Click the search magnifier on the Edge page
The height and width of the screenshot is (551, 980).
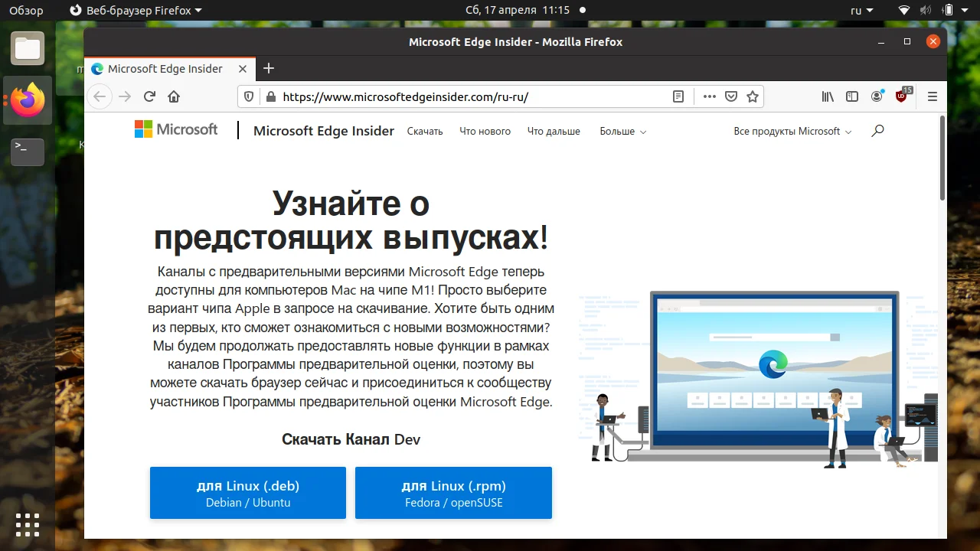[877, 131]
